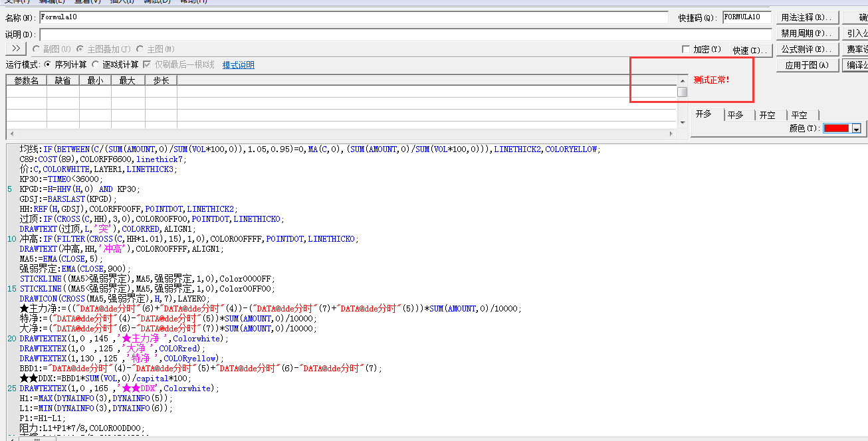The image size is (868, 441).
Task: Switch to the 平多 tab
Action: tap(735, 115)
